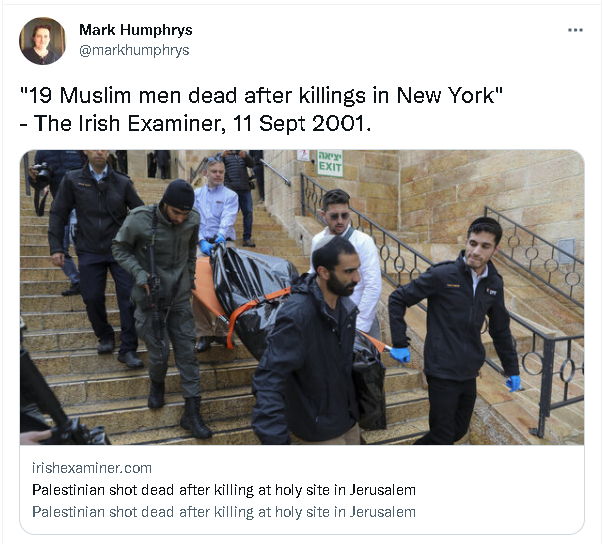Click the "The Irish Examiner, 11 Sept 2001" line

pos(196,123)
